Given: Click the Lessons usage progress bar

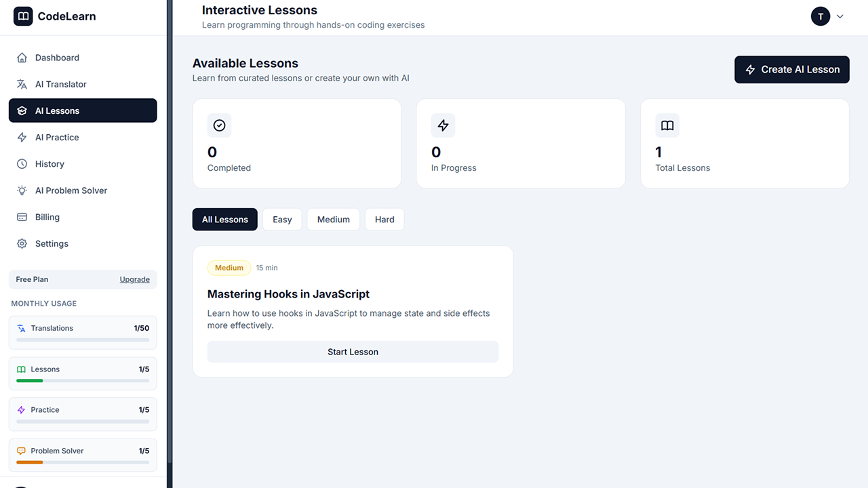Looking at the screenshot, I should tap(83, 381).
